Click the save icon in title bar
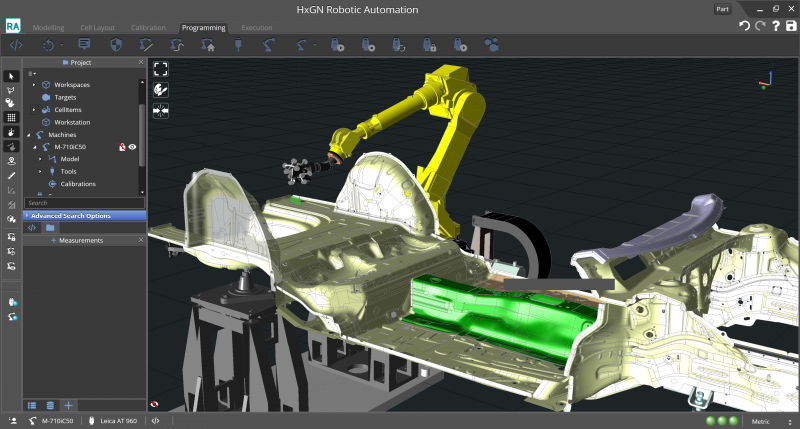 click(791, 25)
